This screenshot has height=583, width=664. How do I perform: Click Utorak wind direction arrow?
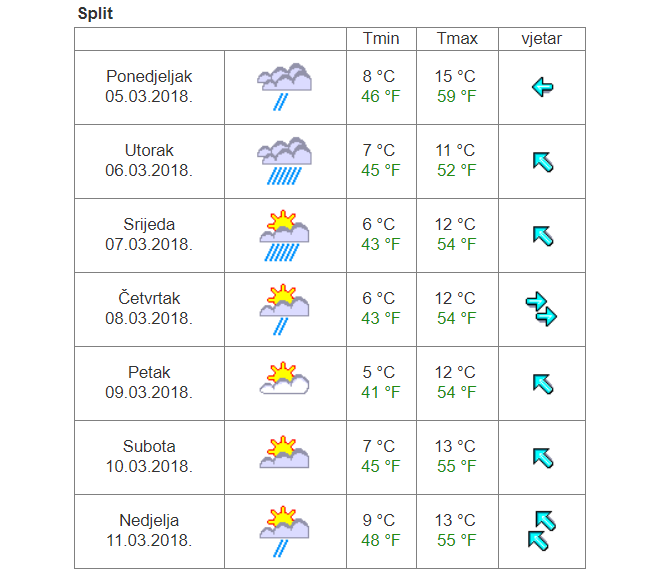pos(542,161)
